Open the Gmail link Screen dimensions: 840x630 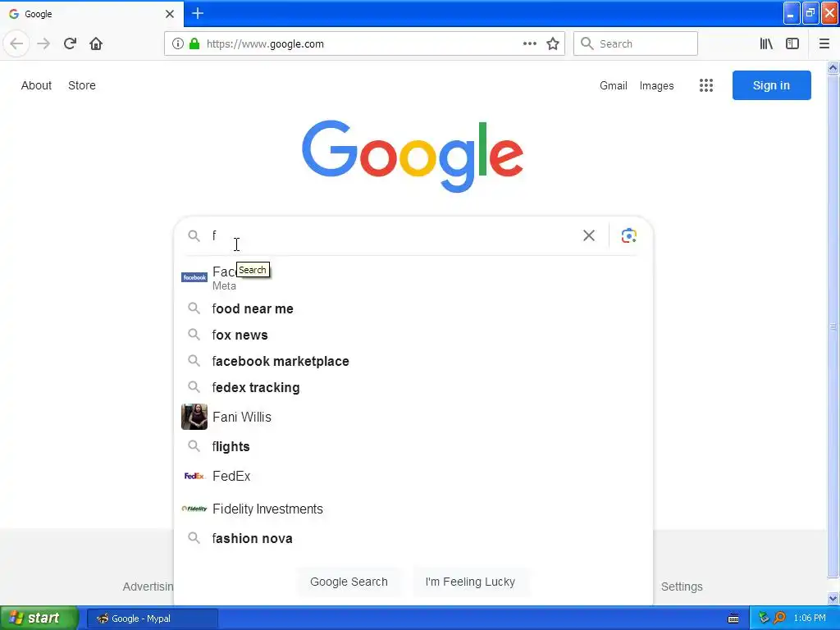(x=614, y=85)
